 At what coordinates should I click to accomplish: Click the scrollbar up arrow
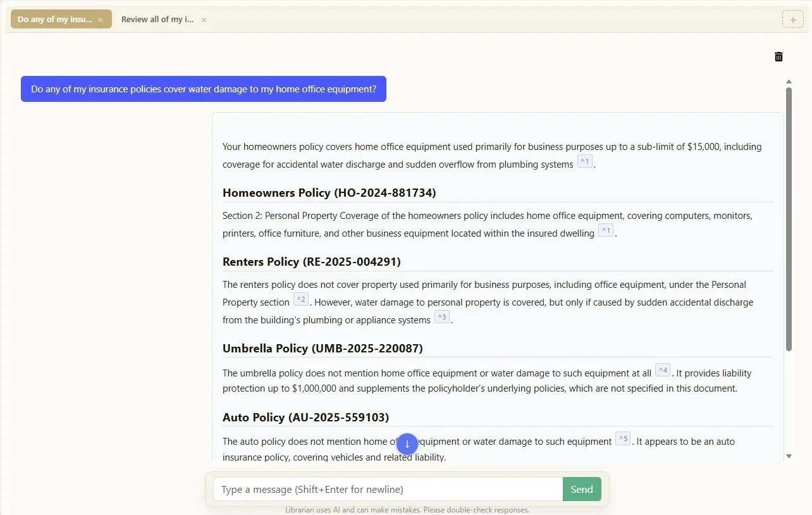789,81
